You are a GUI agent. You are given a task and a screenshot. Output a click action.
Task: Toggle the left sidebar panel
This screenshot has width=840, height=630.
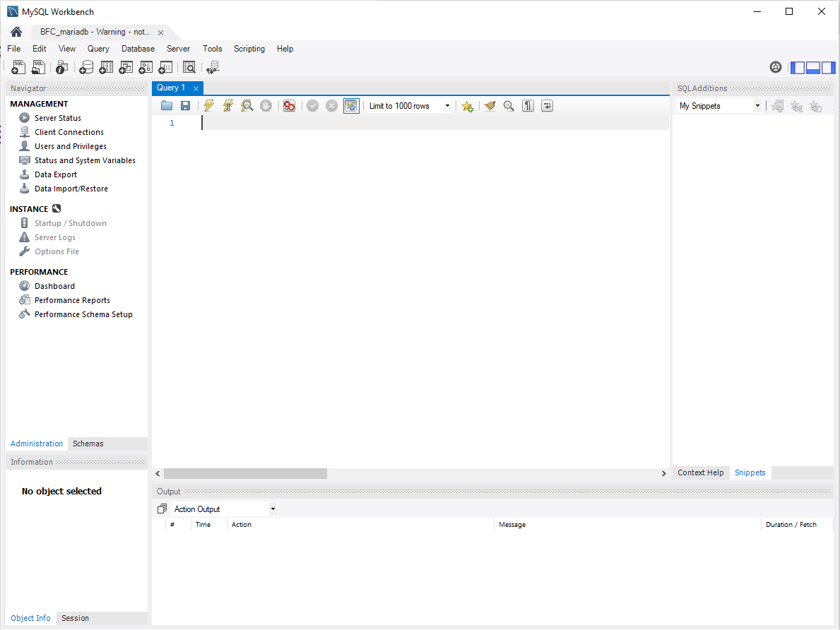click(798, 68)
